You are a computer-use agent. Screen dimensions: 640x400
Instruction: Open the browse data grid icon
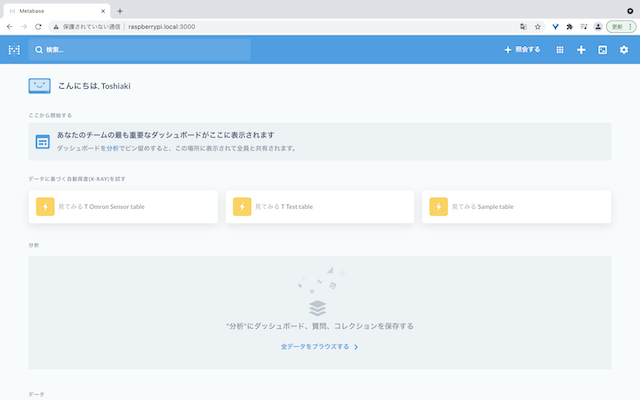pos(560,50)
